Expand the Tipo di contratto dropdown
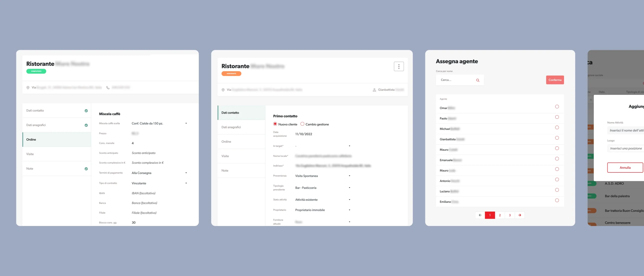Screen dimensions: 644x276 [x=159, y=183]
